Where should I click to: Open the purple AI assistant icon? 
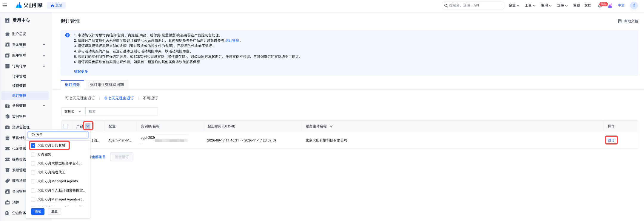610,6
